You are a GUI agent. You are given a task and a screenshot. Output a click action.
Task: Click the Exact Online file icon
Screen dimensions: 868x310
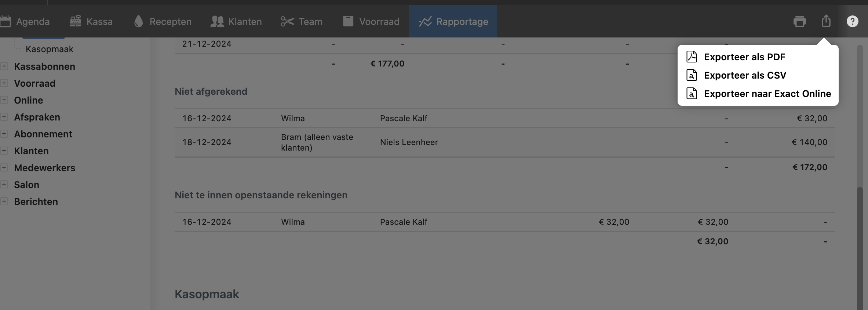692,94
